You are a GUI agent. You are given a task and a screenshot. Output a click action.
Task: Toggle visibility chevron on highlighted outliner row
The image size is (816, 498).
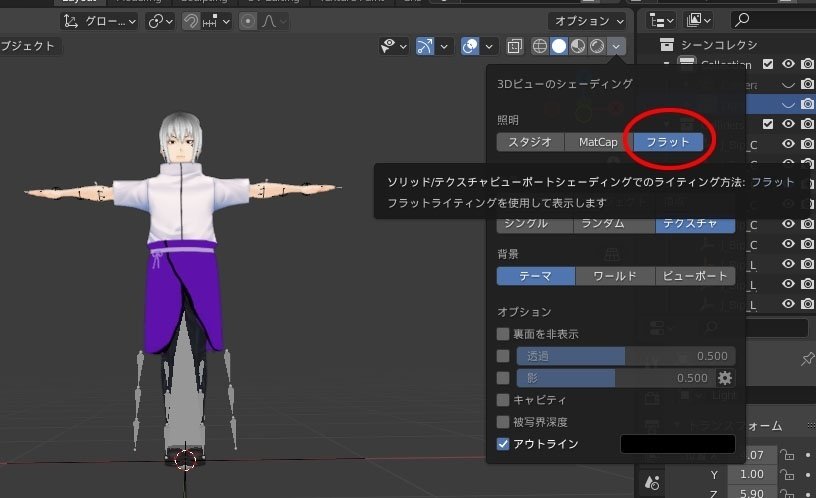pyautogui.click(x=788, y=105)
